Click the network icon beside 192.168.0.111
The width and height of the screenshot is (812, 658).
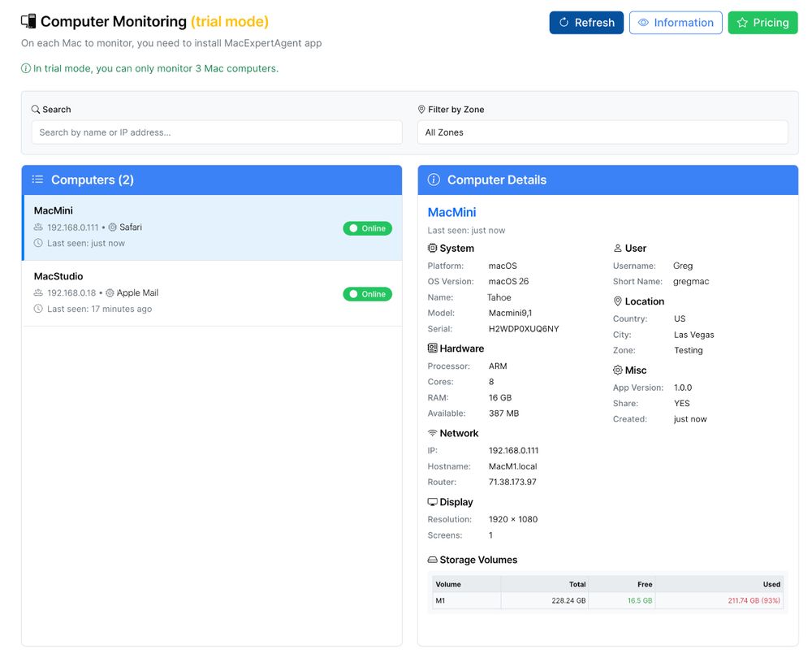pos(38,227)
